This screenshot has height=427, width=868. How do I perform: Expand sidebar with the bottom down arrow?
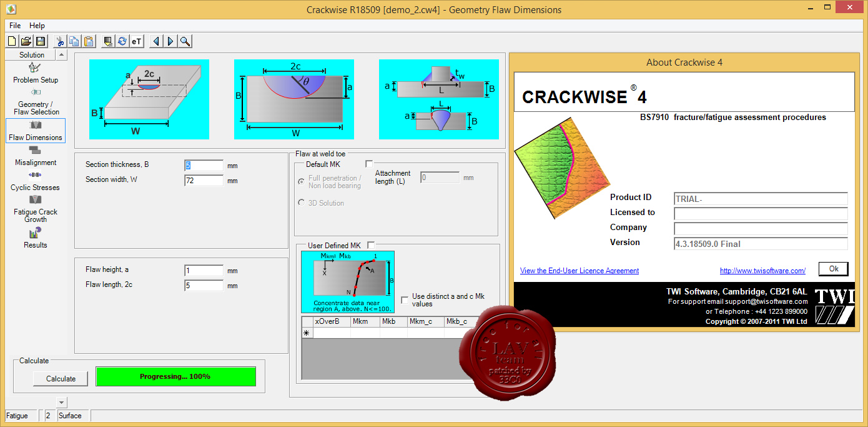pos(61,402)
